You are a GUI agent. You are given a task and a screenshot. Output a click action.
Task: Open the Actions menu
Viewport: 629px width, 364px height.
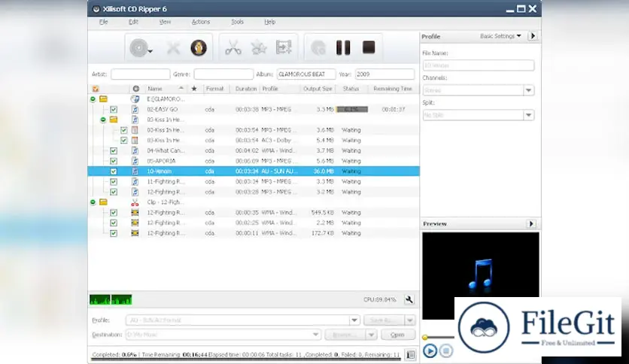pyautogui.click(x=201, y=22)
